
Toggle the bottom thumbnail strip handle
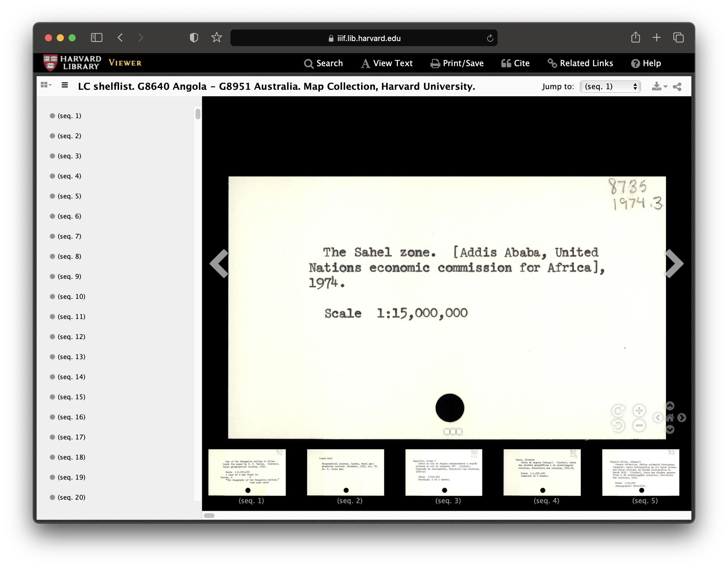[453, 431]
